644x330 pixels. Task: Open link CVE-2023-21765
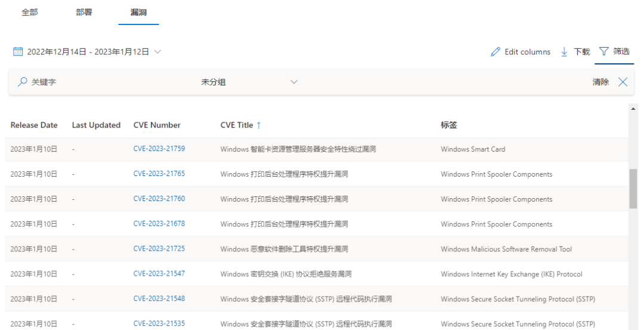(x=159, y=174)
